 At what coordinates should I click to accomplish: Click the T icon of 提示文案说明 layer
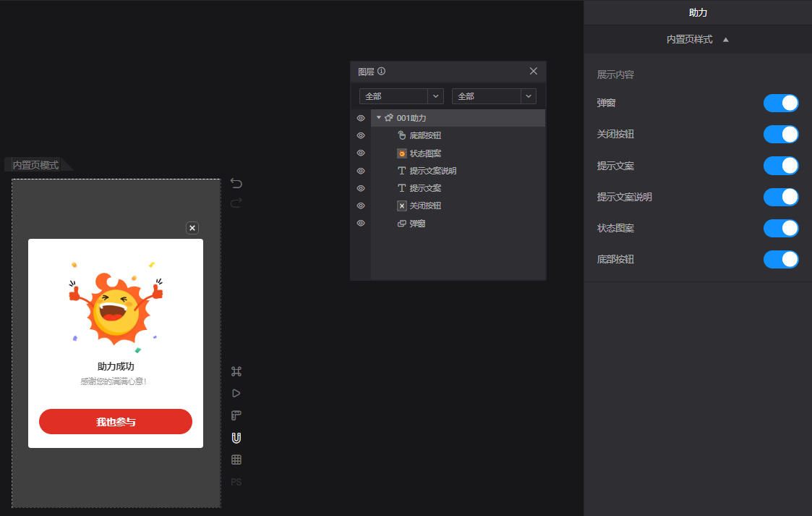coord(402,171)
